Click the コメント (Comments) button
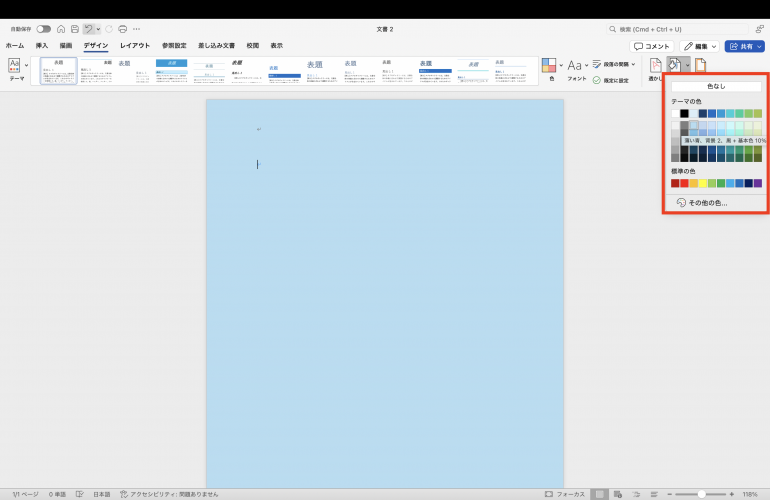Screen dimensions: 770x500 point(652,46)
